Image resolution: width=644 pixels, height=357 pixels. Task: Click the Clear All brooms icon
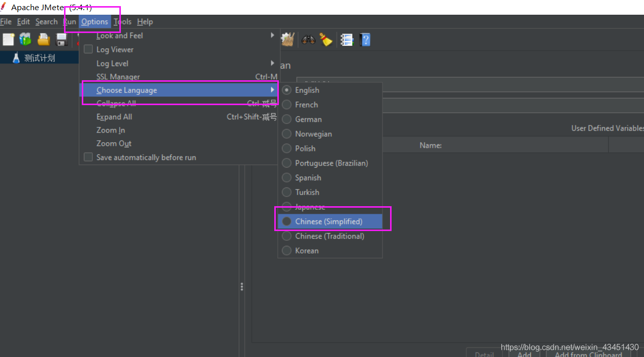[287, 40]
